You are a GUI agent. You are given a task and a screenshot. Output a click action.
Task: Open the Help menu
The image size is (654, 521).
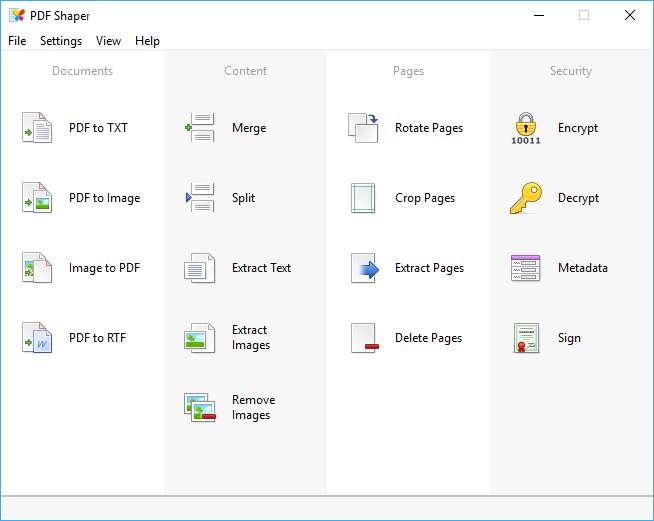147,41
